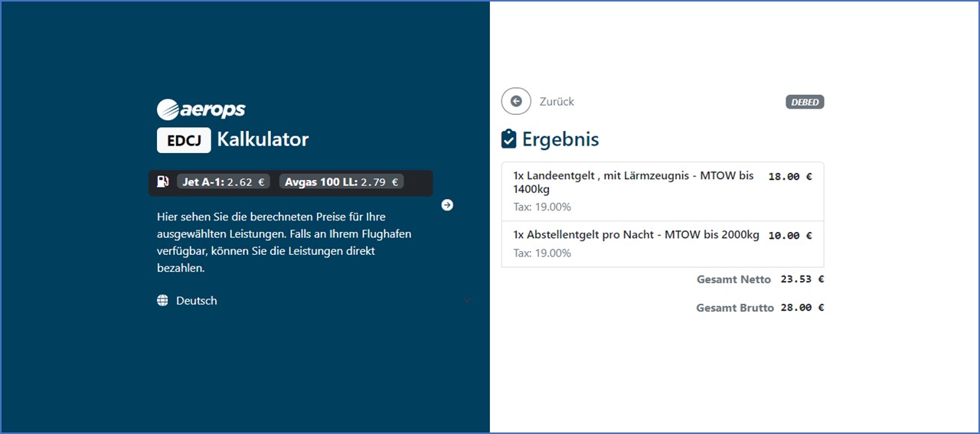Image resolution: width=980 pixels, height=434 pixels.
Task: Click the globe icon next to Deutsch
Action: pyautogui.click(x=162, y=301)
